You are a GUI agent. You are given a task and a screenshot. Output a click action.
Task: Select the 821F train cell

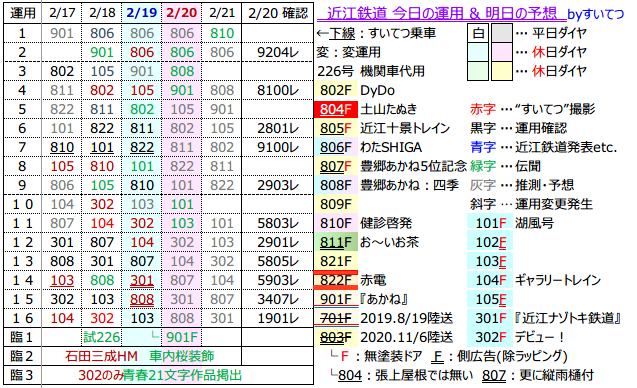(x=335, y=261)
